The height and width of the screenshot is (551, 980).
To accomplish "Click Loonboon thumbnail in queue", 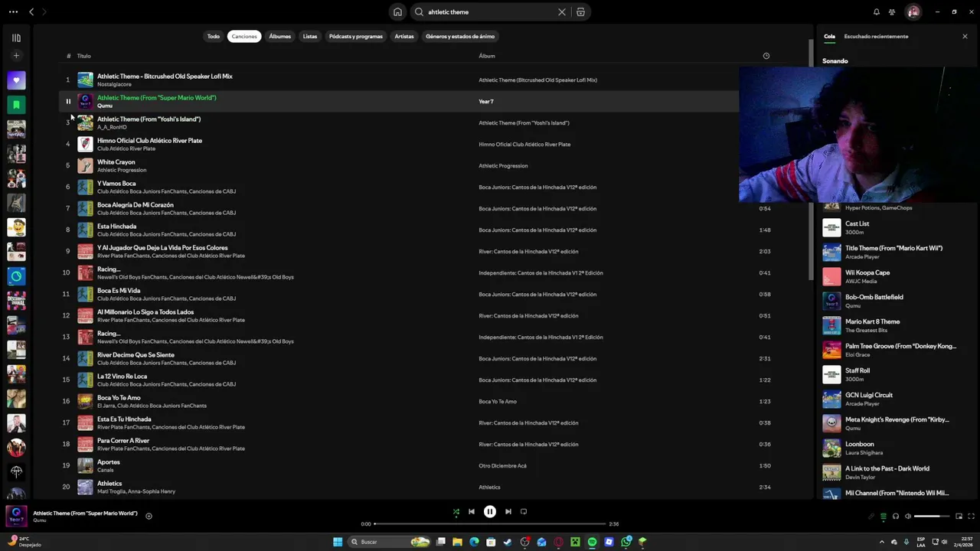I will click(831, 448).
